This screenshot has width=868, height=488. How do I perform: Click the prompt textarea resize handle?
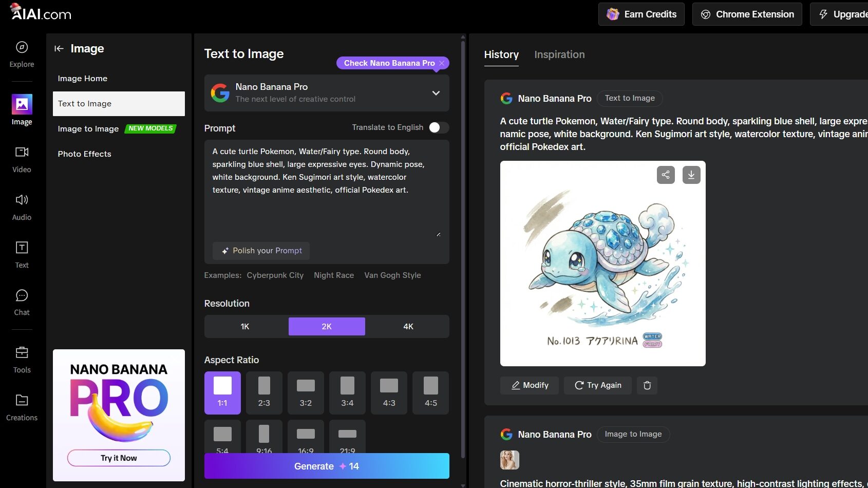point(438,234)
